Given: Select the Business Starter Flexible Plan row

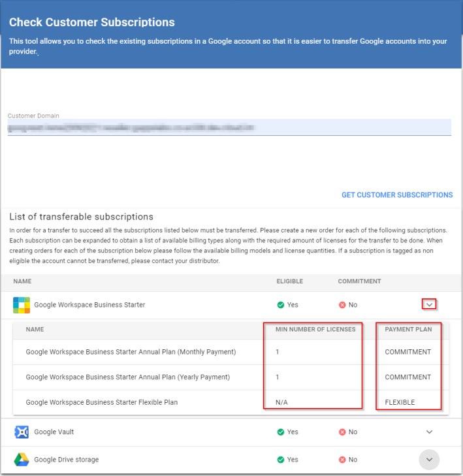Looking at the screenshot, I should point(231,402).
